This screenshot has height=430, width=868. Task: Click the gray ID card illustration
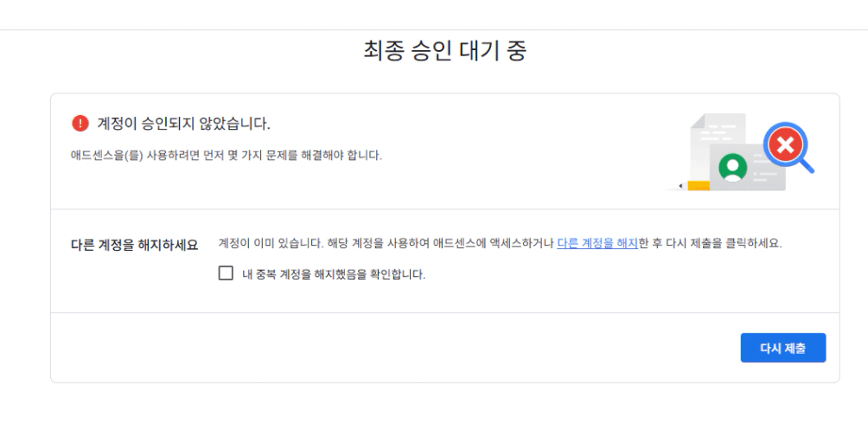745,169
